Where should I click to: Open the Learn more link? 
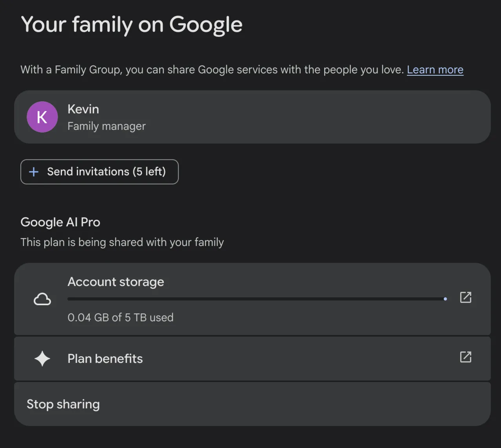435,69
